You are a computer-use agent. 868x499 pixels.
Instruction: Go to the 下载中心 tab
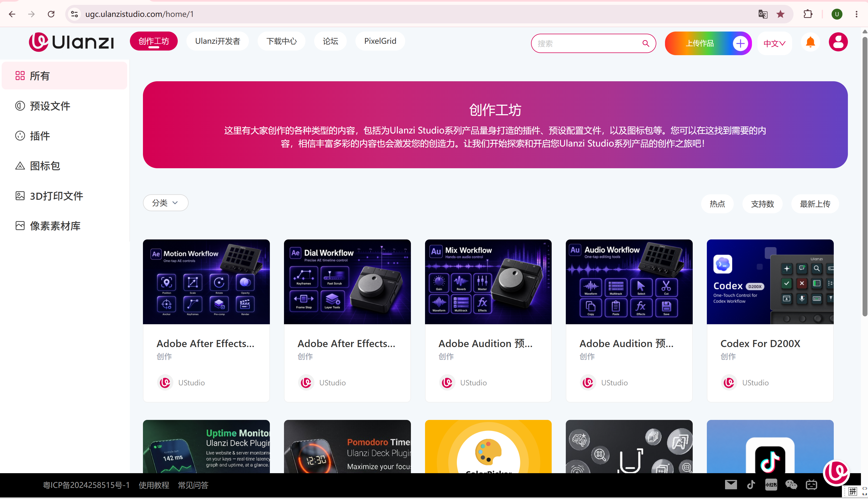click(x=281, y=41)
